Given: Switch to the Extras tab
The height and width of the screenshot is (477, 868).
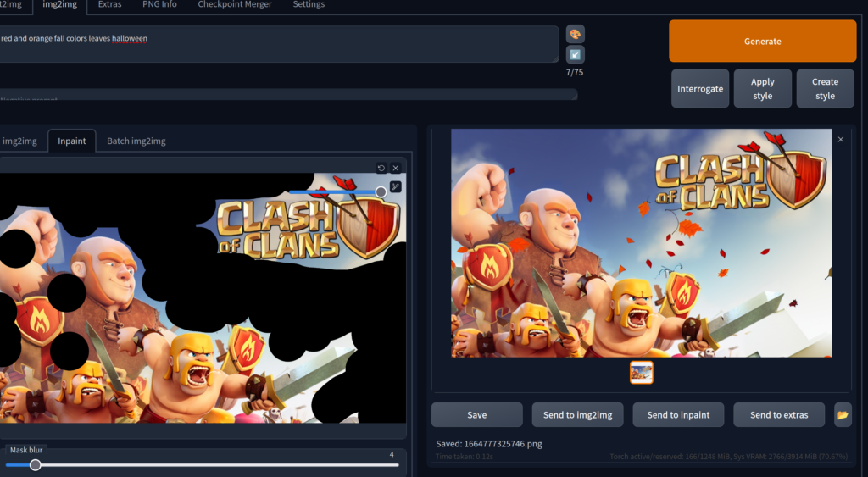Looking at the screenshot, I should tap(109, 4).
